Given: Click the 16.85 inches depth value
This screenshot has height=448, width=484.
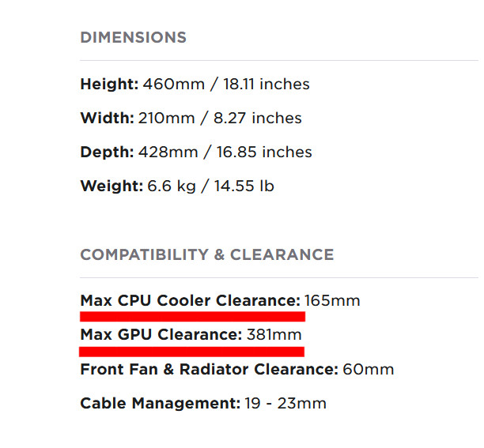Looking at the screenshot, I should click(x=264, y=152).
